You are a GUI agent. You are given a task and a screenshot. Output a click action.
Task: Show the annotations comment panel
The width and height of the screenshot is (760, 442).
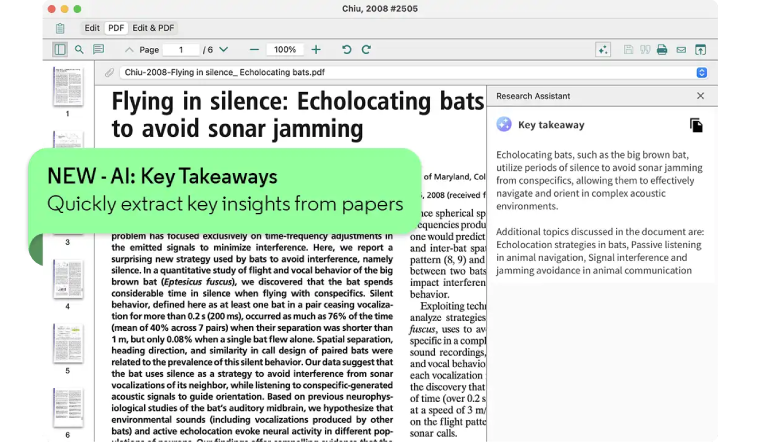tap(98, 49)
